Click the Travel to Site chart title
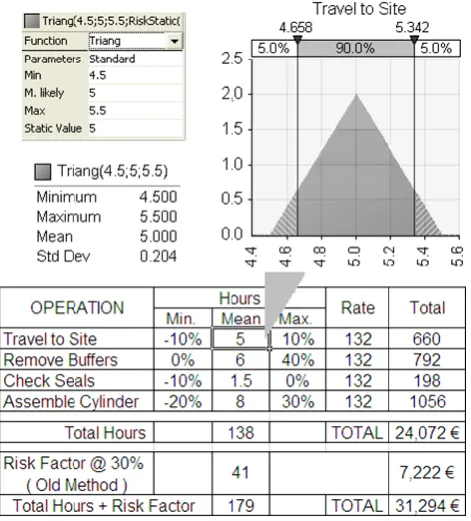The width and height of the screenshot is (471, 521). pyautogui.click(x=359, y=9)
